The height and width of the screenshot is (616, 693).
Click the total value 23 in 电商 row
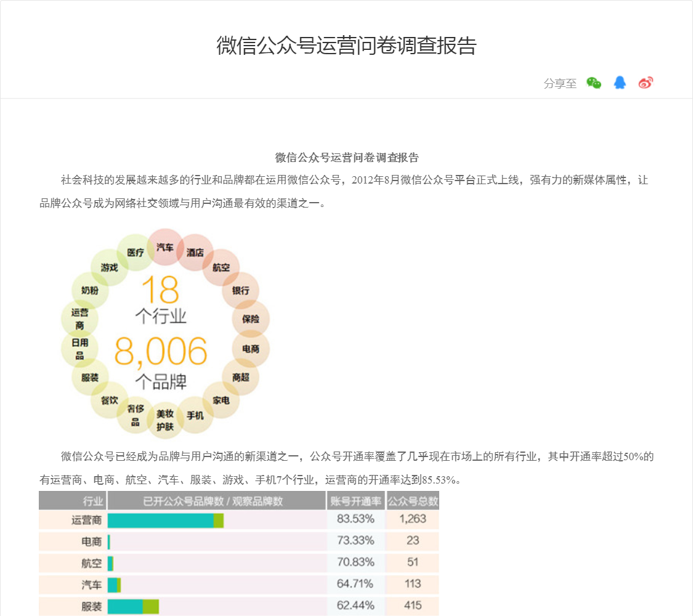(x=413, y=540)
